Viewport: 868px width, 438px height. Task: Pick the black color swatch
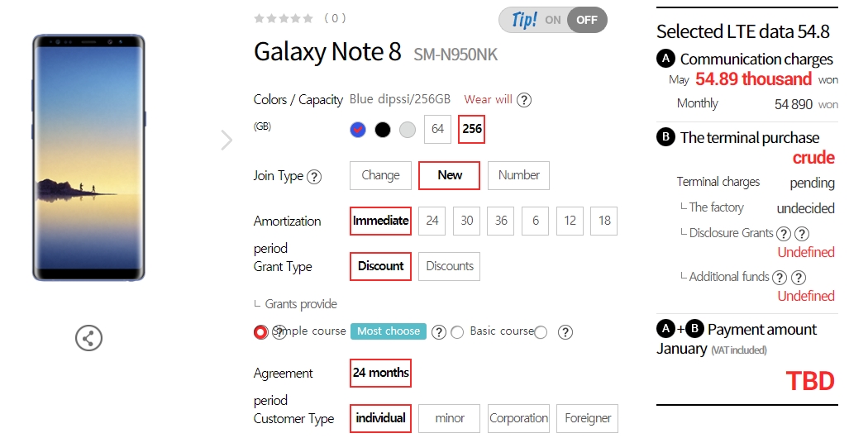[x=383, y=130]
